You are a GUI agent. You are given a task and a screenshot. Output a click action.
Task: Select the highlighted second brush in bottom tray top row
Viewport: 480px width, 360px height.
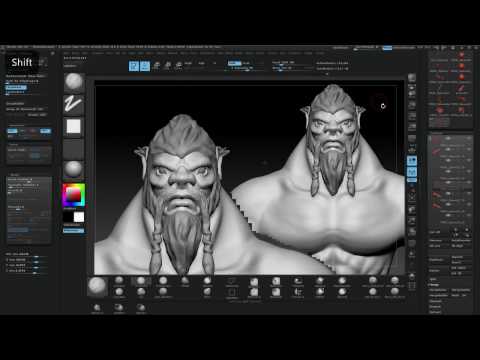pos(141,281)
